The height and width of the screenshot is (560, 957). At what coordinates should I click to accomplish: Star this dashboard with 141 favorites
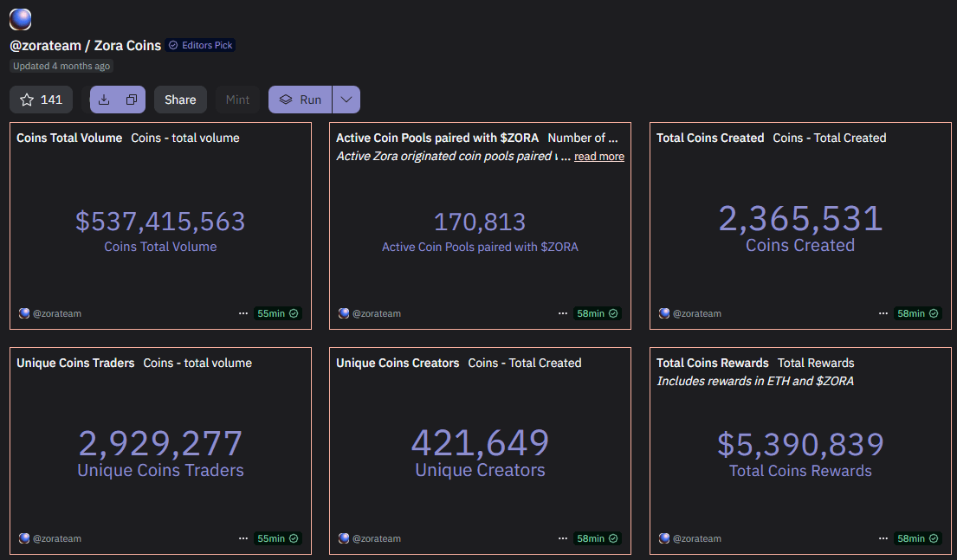tap(41, 100)
